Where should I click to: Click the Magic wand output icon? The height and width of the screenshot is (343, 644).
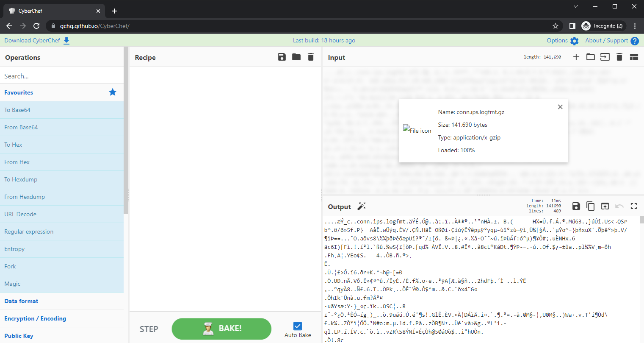click(361, 206)
